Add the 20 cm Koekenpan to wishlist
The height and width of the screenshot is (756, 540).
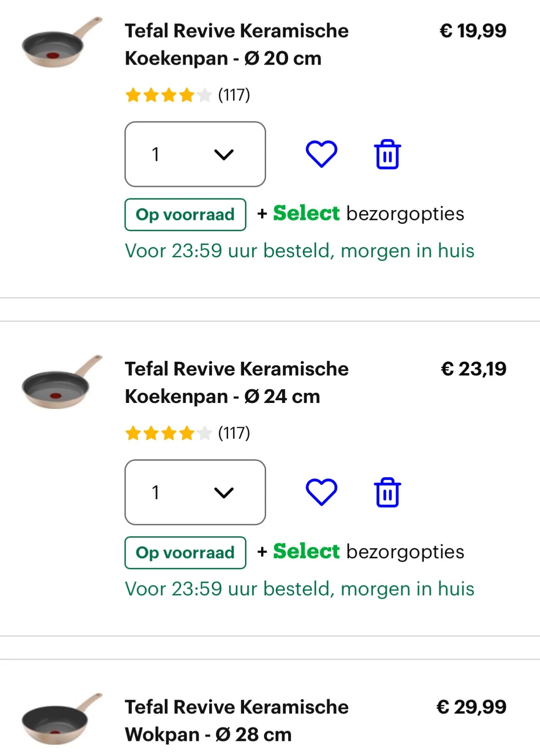tap(321, 154)
